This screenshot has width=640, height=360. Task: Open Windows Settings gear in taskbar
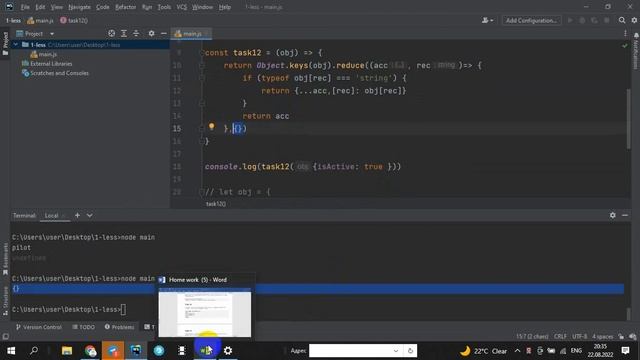[228, 351]
